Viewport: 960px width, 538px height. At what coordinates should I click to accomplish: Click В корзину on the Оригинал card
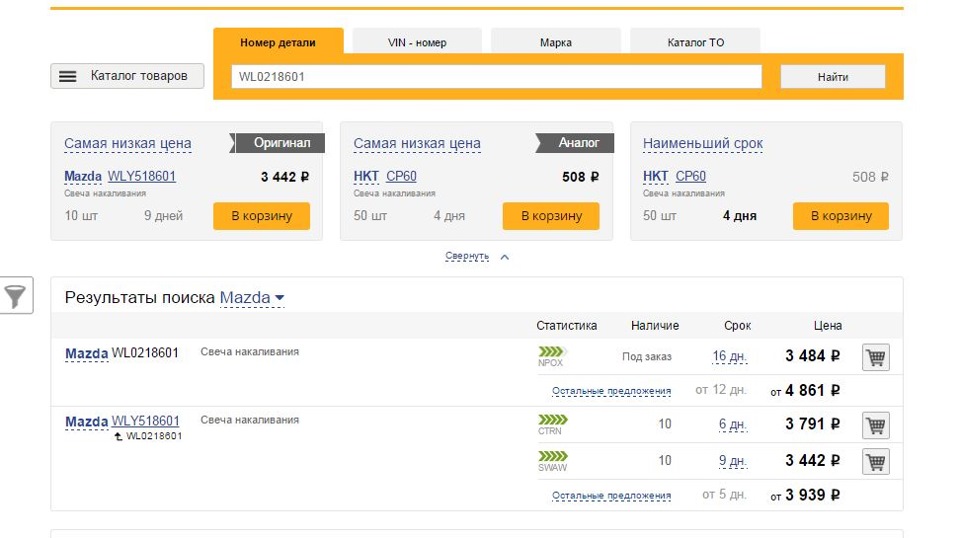pyautogui.click(x=261, y=216)
